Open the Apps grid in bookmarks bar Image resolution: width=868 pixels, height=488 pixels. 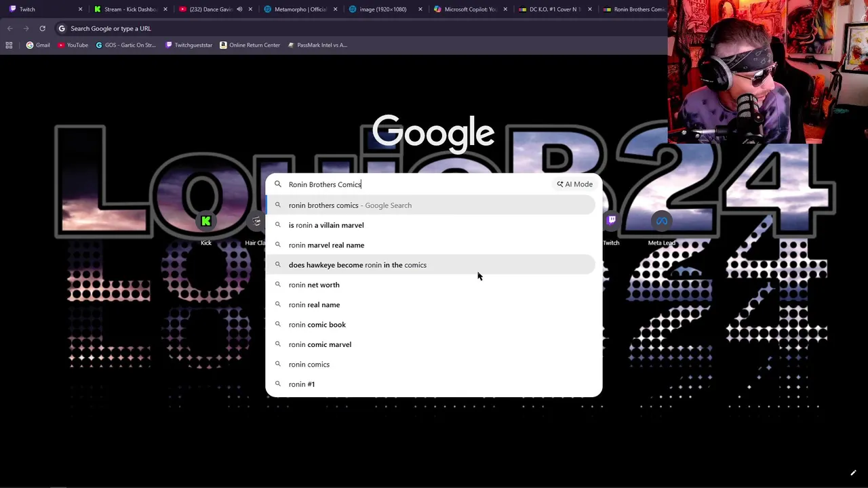click(9, 45)
